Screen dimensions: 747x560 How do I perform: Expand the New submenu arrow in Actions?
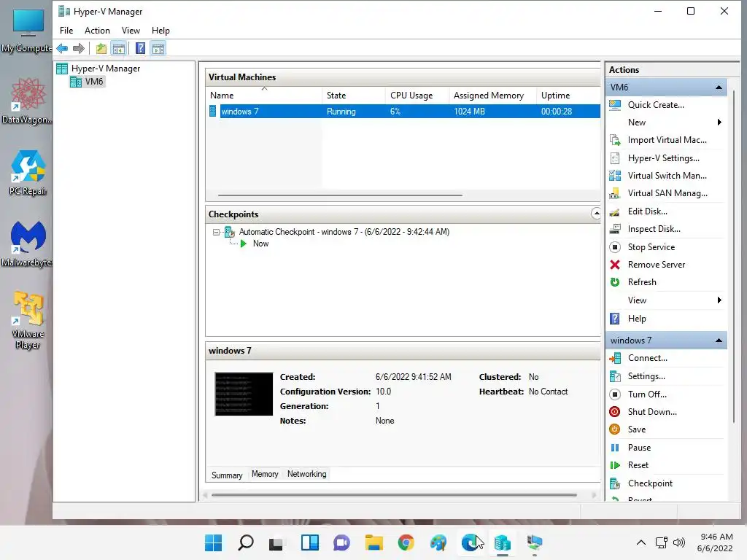[x=719, y=122]
